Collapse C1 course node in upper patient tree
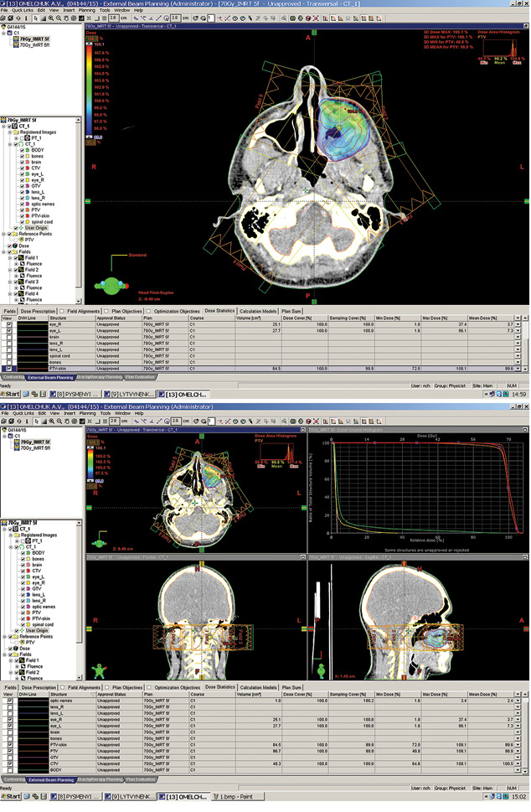 [x=4, y=33]
